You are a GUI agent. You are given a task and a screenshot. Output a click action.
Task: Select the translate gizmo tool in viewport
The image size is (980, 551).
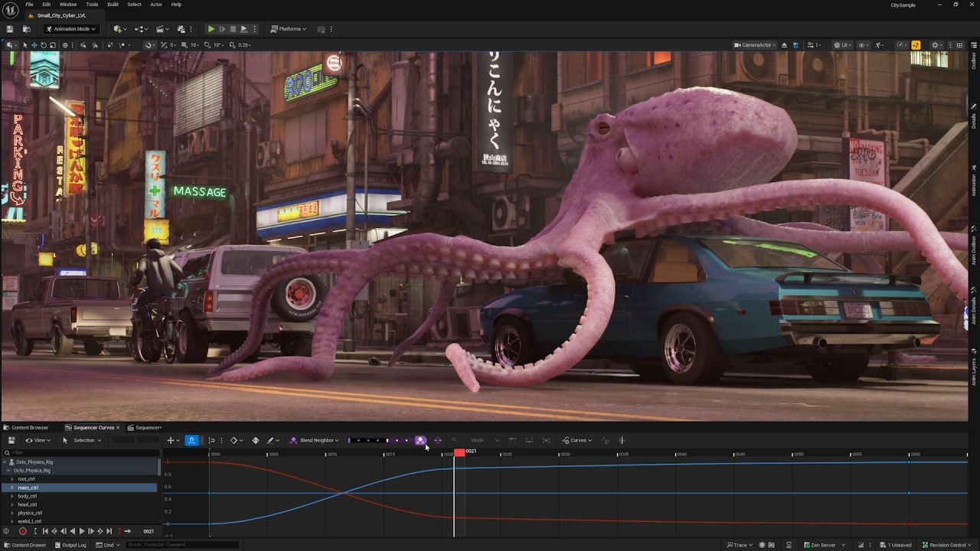(x=34, y=45)
